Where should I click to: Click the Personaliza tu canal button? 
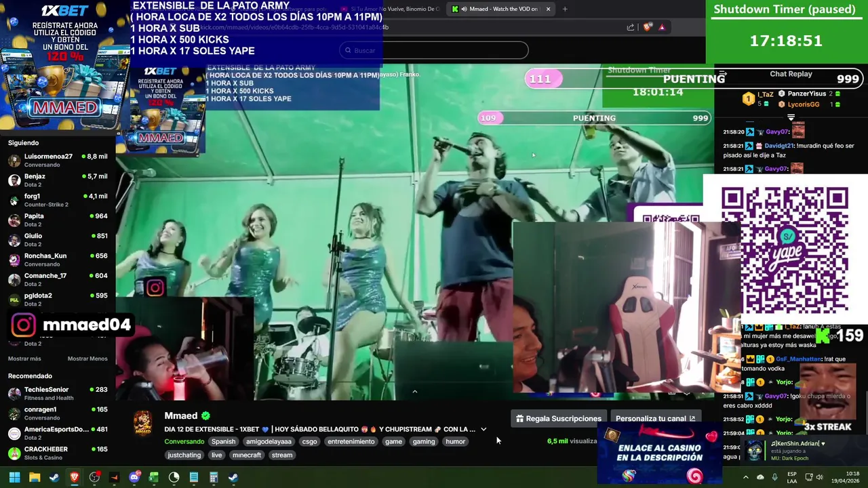coord(655,419)
